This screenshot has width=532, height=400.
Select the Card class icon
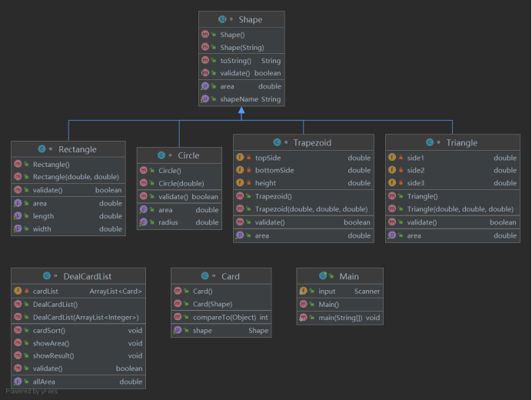pyautogui.click(x=205, y=276)
